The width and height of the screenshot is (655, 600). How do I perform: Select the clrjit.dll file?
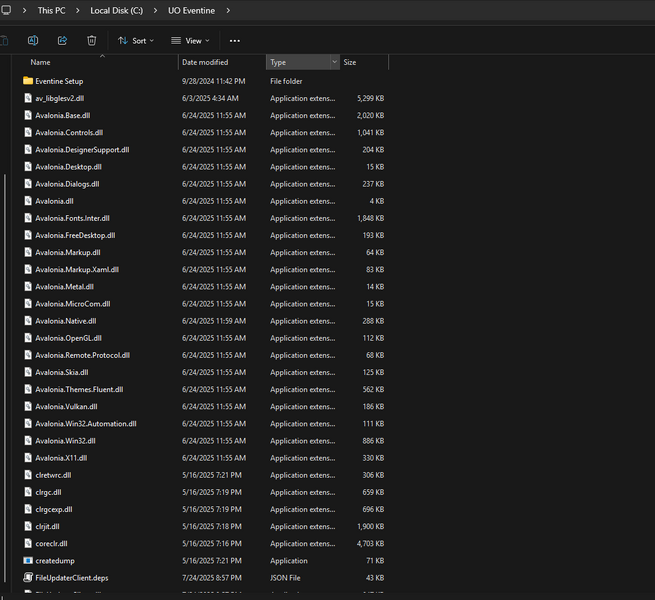point(47,526)
